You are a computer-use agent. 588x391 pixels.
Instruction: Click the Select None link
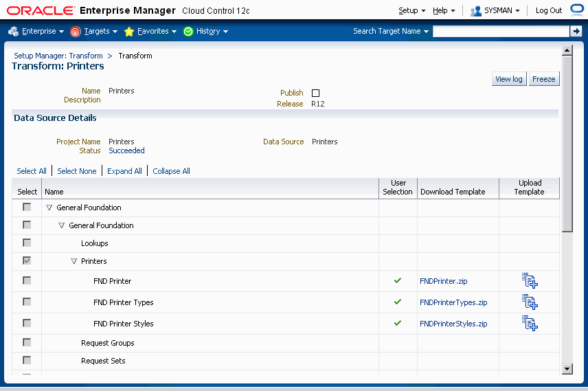click(x=77, y=171)
